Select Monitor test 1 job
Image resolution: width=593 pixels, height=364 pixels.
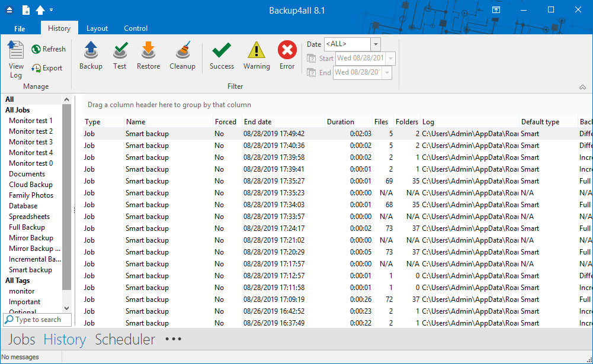[x=31, y=121]
